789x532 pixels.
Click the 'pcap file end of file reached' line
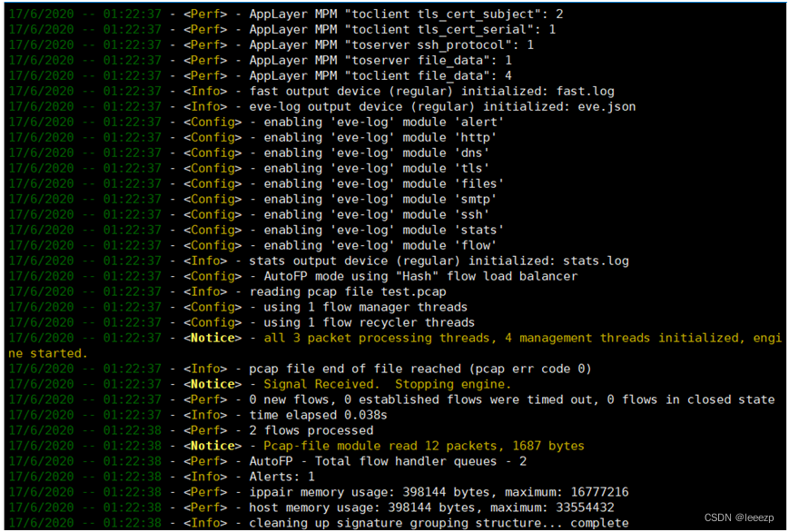(x=301, y=369)
